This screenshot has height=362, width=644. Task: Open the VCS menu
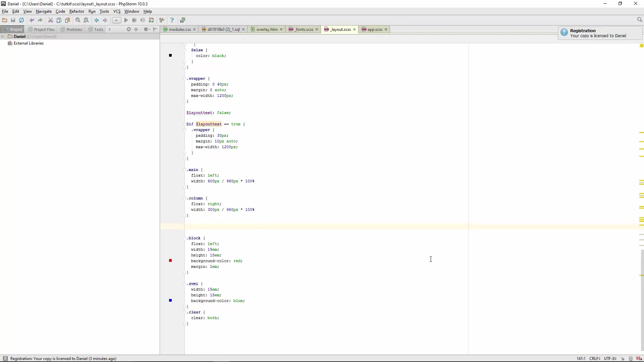[x=117, y=11]
